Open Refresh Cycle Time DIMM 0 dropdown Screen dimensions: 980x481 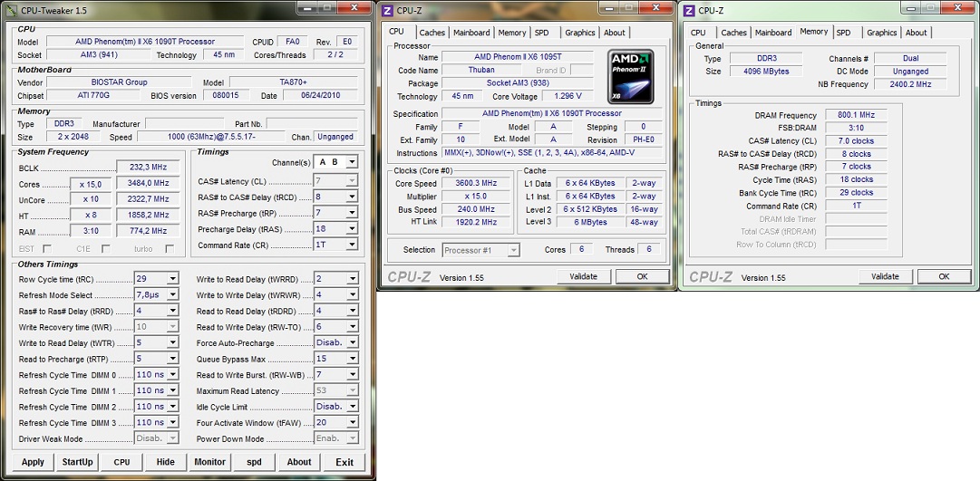172,375
